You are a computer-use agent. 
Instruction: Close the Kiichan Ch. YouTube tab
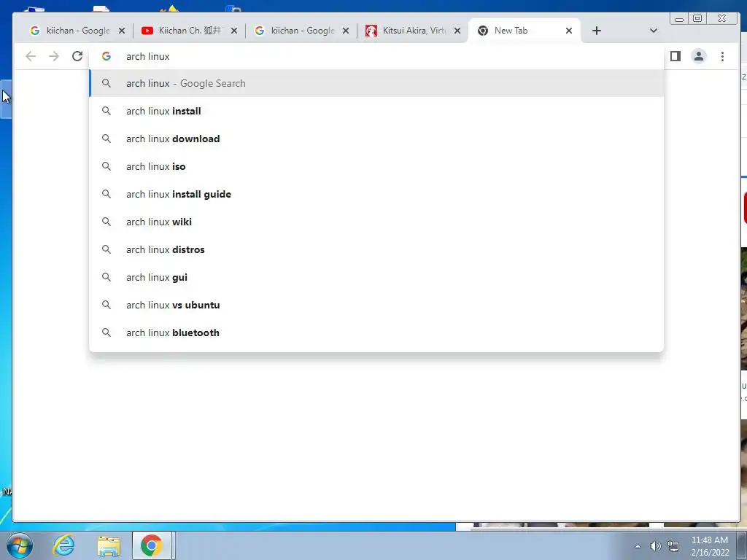(x=234, y=31)
